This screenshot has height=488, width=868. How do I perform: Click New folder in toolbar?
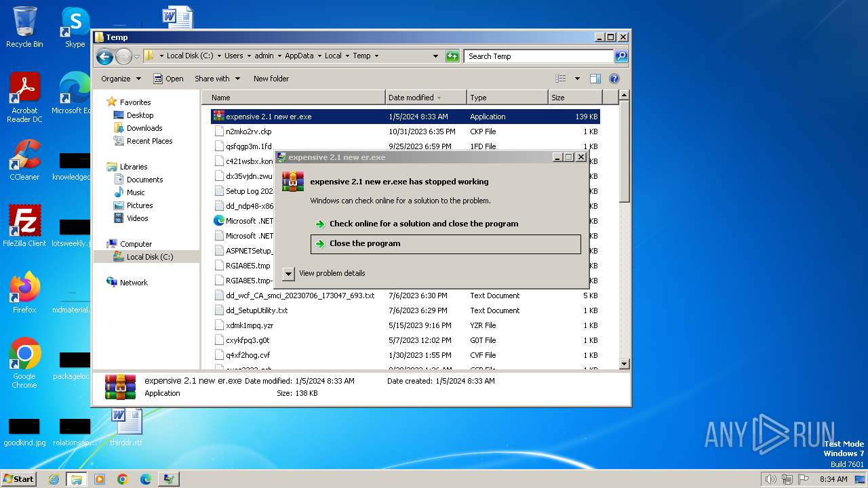coord(271,79)
